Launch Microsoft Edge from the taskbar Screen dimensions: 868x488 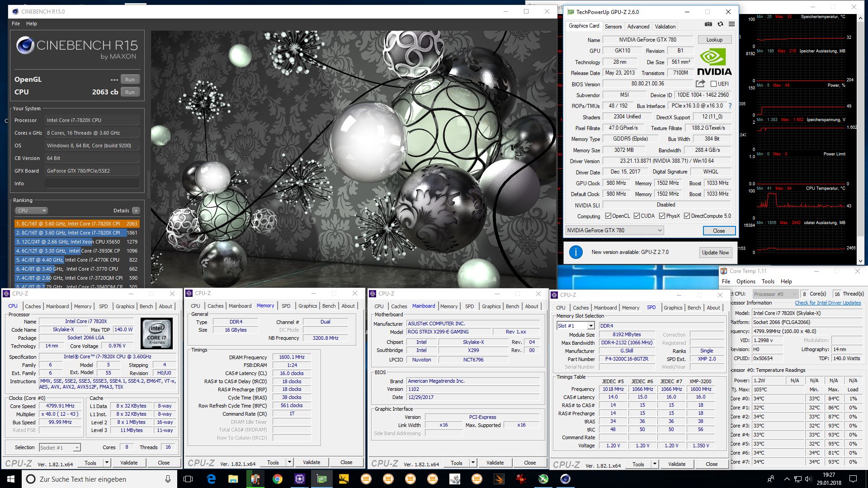click(x=211, y=479)
